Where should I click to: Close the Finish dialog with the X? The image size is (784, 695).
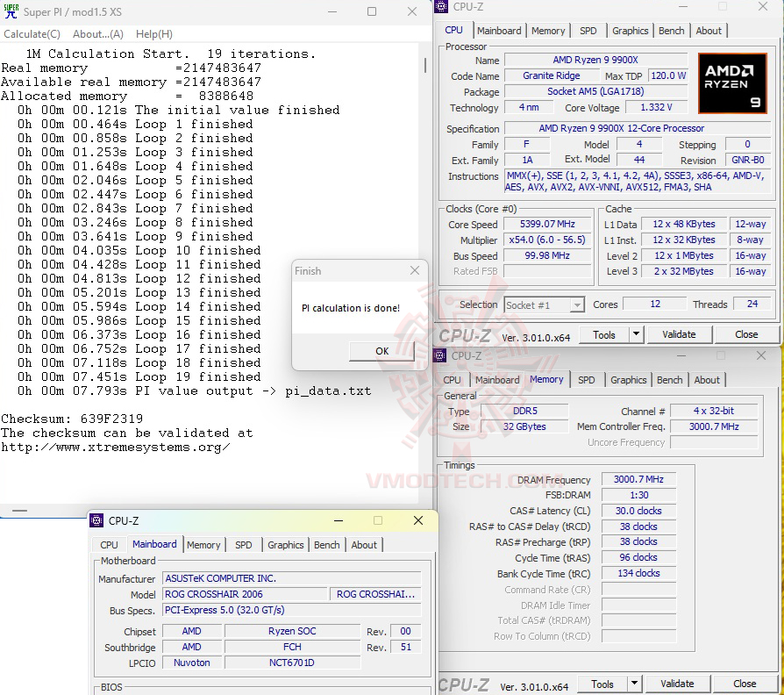415,270
